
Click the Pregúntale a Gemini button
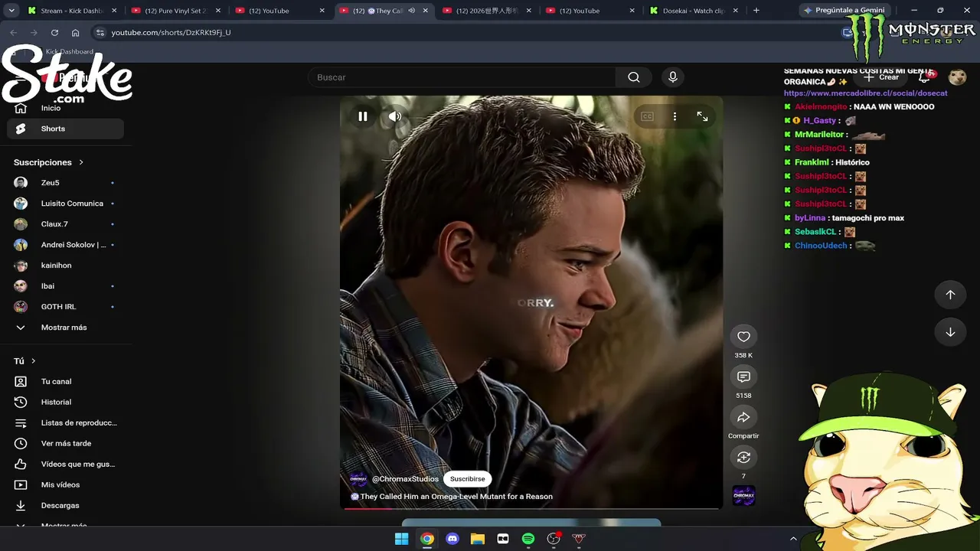[844, 11]
